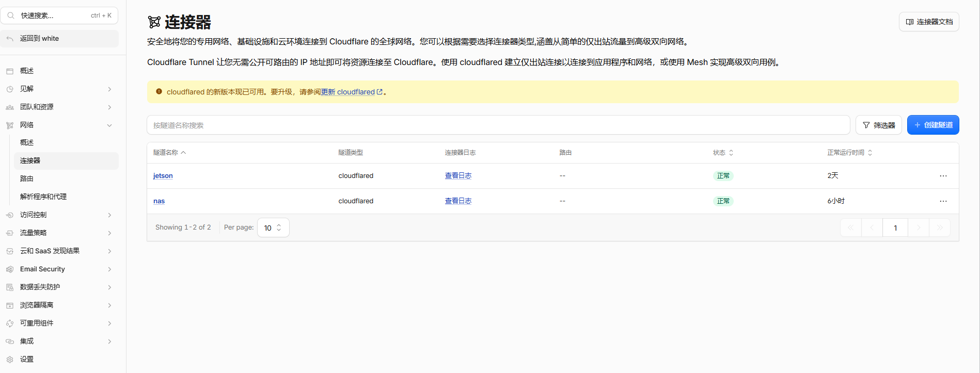Click the 正常 status badge for nas

[723, 201]
